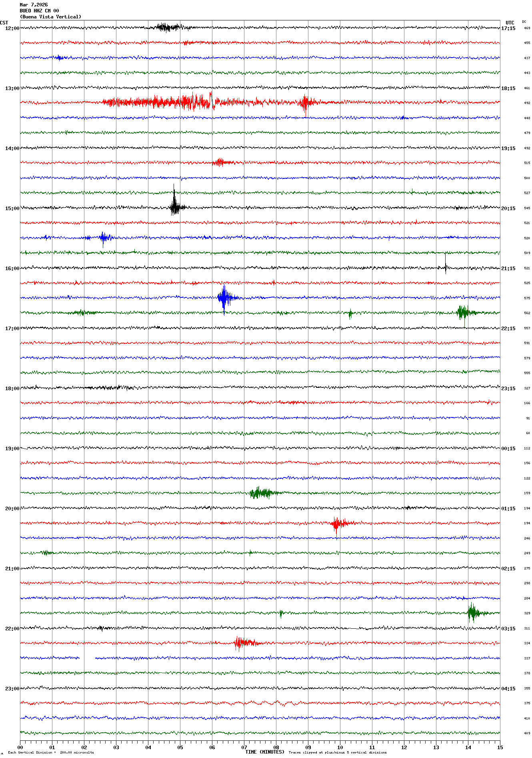Click the Mar 7,2026 date header
532x758 pixels.
[34, 5]
